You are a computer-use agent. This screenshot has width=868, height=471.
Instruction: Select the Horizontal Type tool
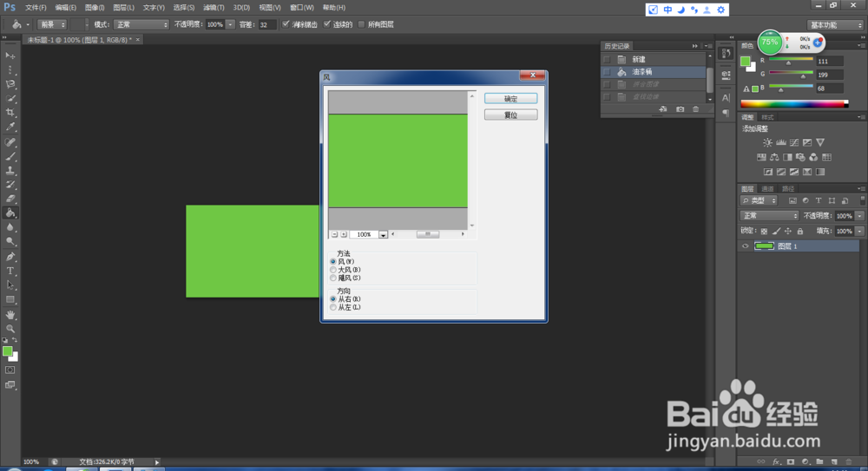pyautogui.click(x=10, y=271)
